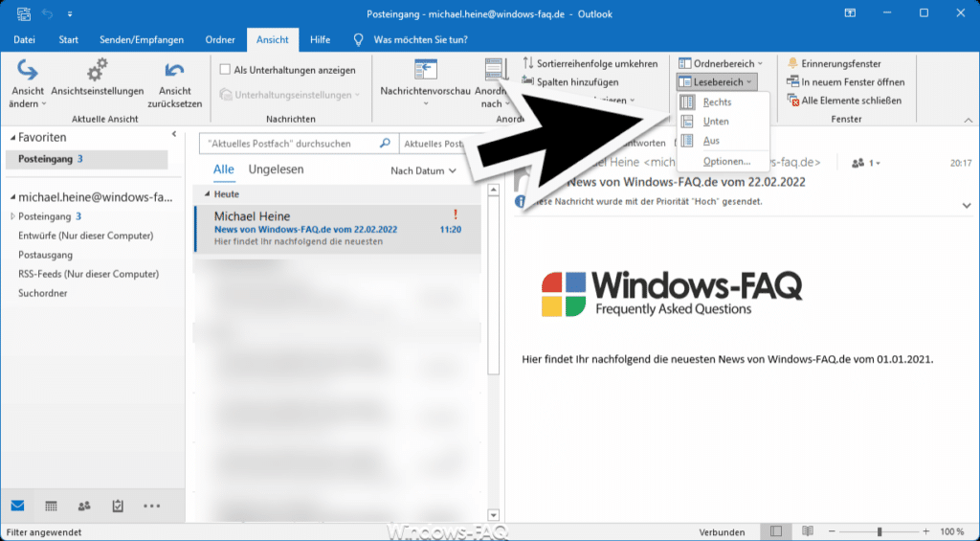Collapse the Favoriten section
The image size is (980, 541).
(x=13, y=138)
